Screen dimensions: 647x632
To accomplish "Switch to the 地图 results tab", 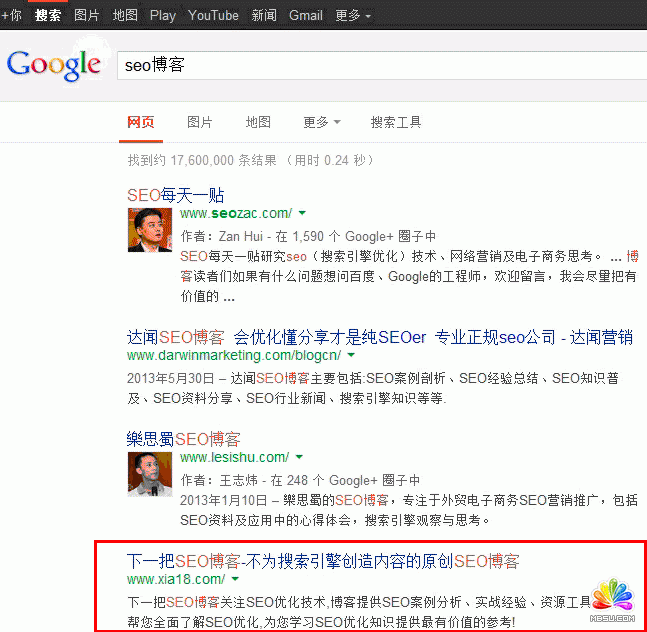I will point(258,122).
